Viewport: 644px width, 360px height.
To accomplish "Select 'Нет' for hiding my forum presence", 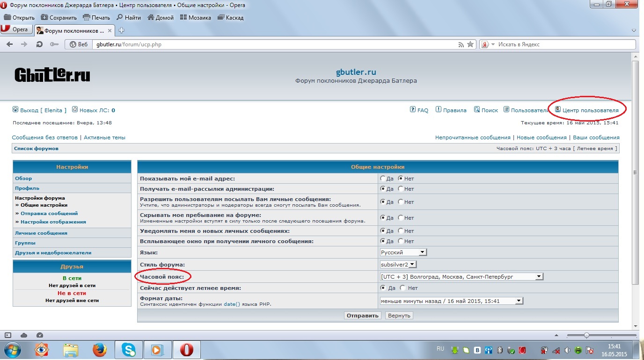I will [401, 218].
